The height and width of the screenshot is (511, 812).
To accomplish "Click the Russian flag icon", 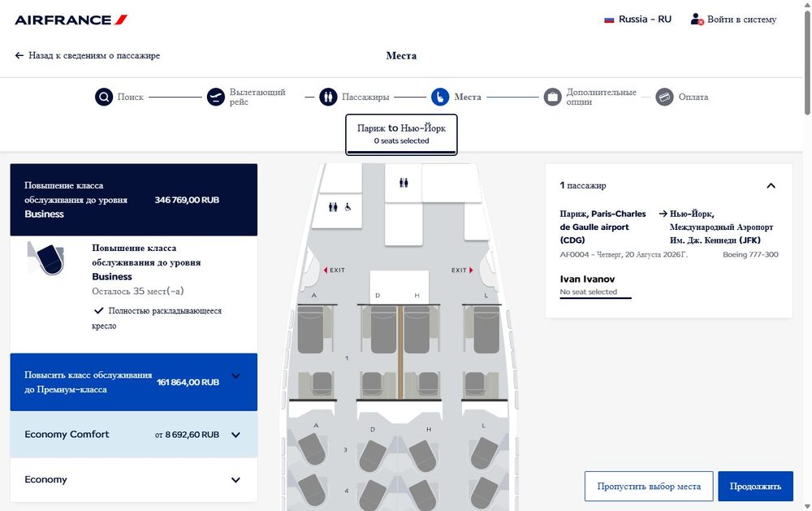I will [x=609, y=19].
